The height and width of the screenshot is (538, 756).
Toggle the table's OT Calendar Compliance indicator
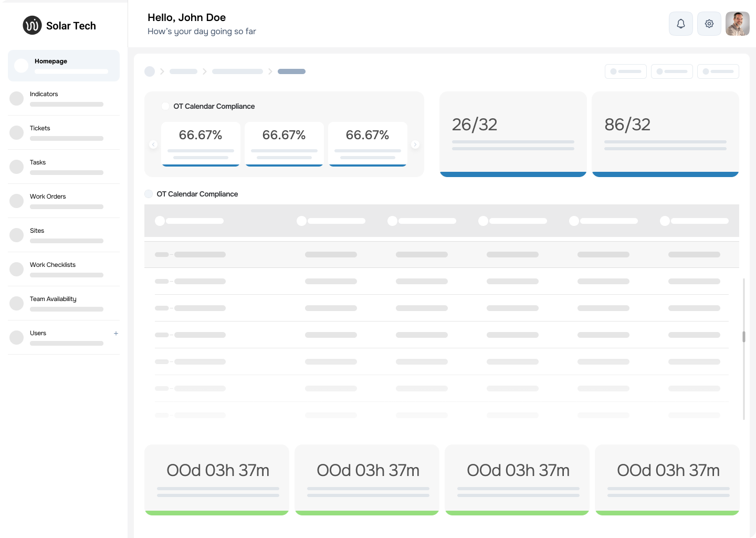click(149, 194)
